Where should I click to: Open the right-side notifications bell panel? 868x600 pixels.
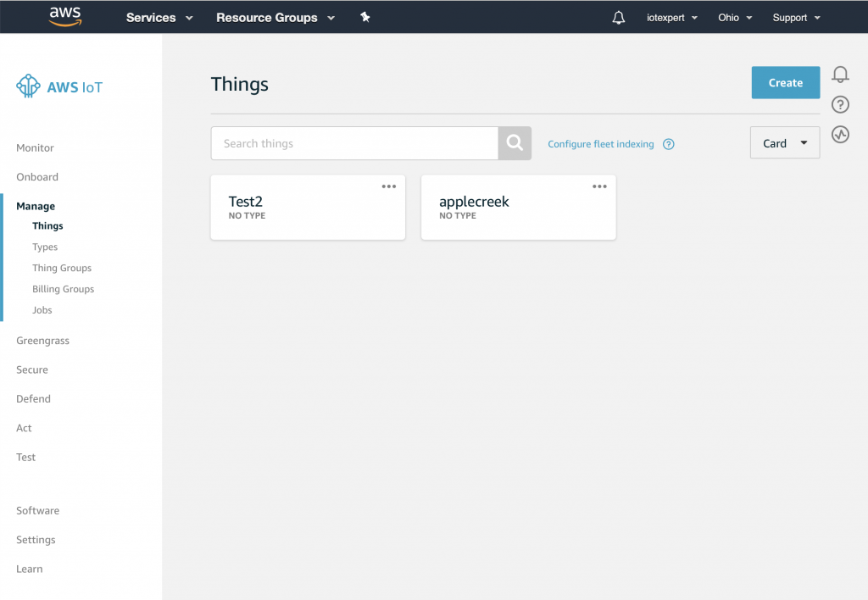840,75
